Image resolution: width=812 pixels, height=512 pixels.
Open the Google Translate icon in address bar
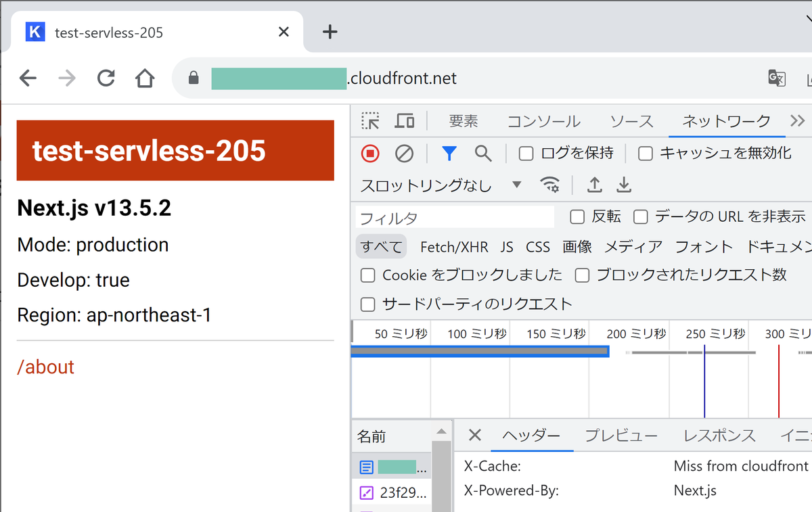pos(777,78)
